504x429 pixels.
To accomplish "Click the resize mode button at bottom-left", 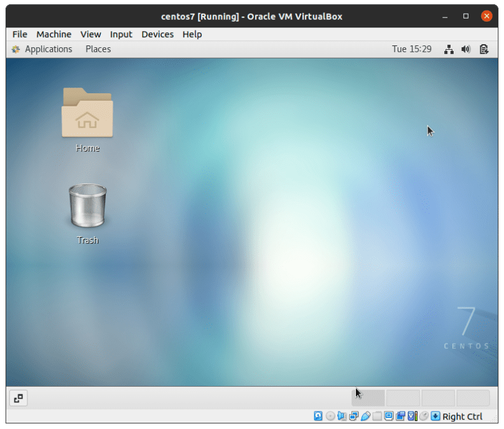I will 18,398.
